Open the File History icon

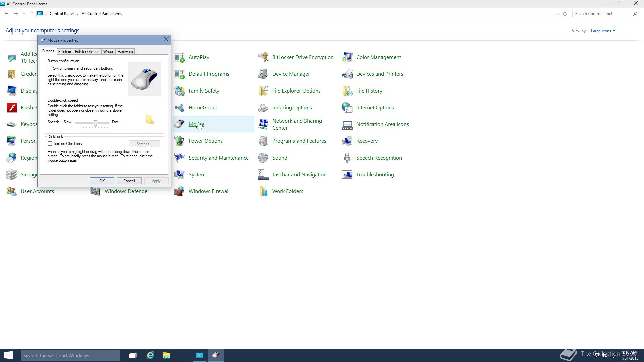(x=347, y=91)
